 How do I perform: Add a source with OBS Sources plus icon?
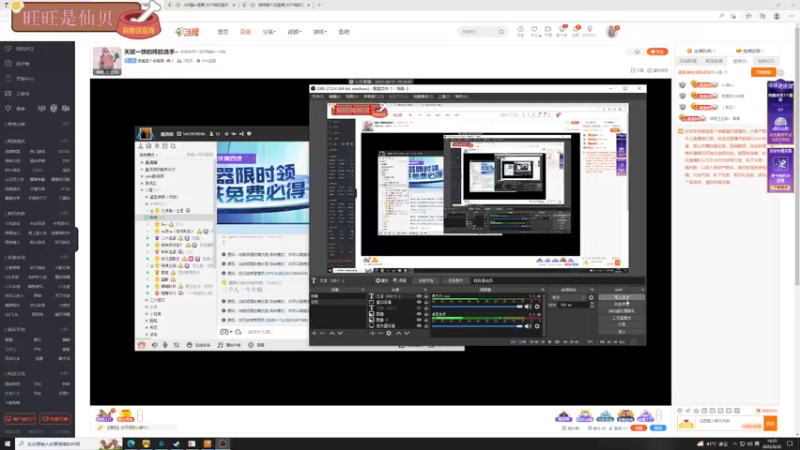[x=372, y=333]
